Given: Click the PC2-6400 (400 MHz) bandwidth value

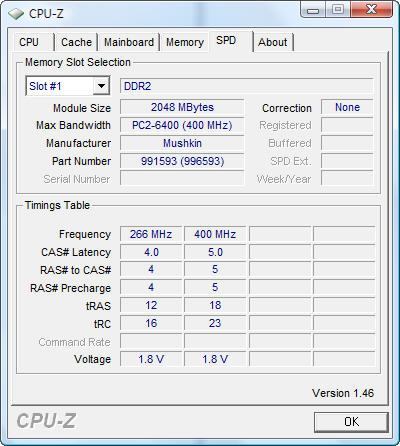Looking at the screenshot, I should (182, 125).
